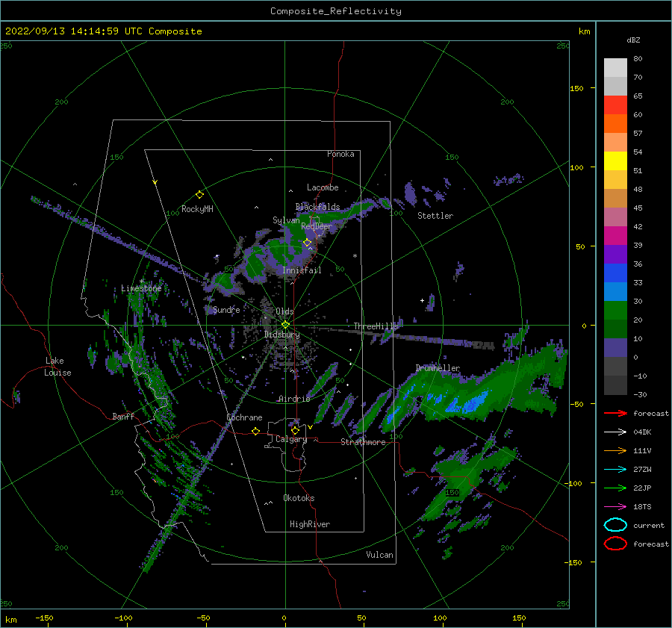Click the Banff town label
The height and width of the screenshot is (628, 672).
coord(123,417)
